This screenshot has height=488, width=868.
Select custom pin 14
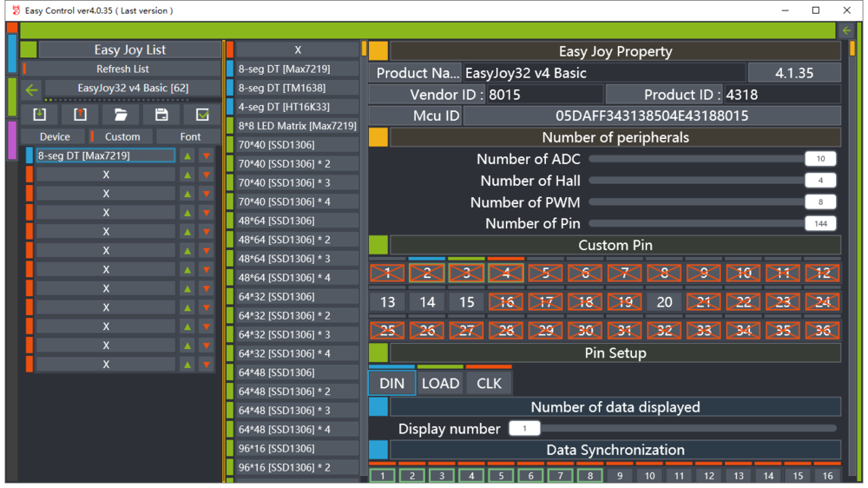(427, 302)
